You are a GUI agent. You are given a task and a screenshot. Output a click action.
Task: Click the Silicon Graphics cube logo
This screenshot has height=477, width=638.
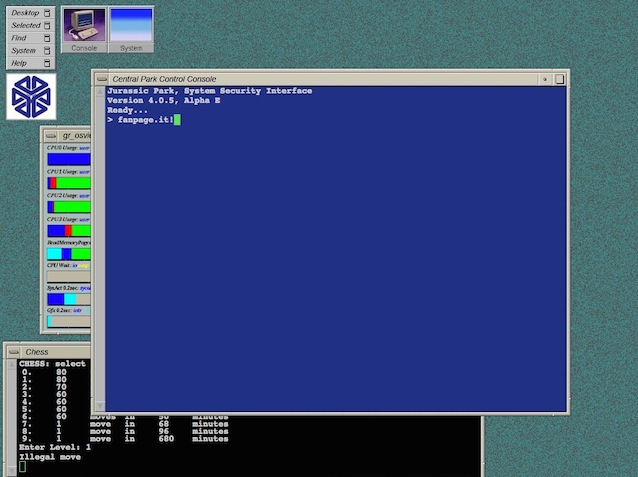[31, 97]
